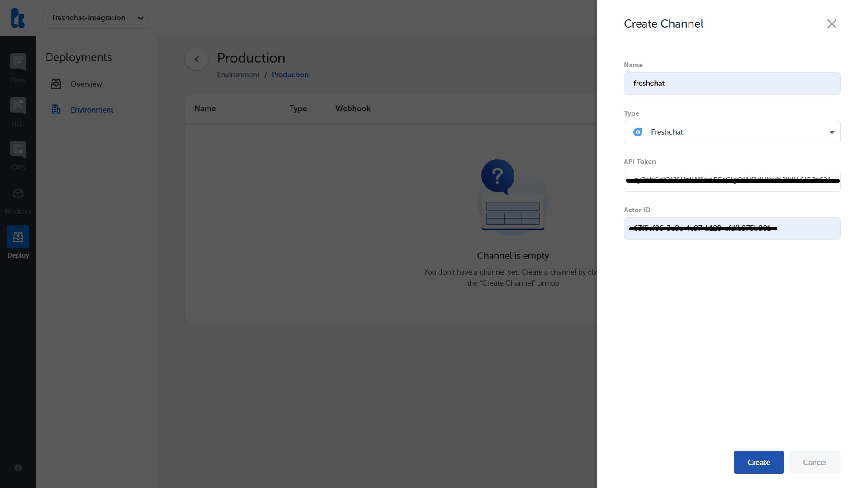Click the Create Channel title
The height and width of the screenshot is (488, 868).
point(663,24)
